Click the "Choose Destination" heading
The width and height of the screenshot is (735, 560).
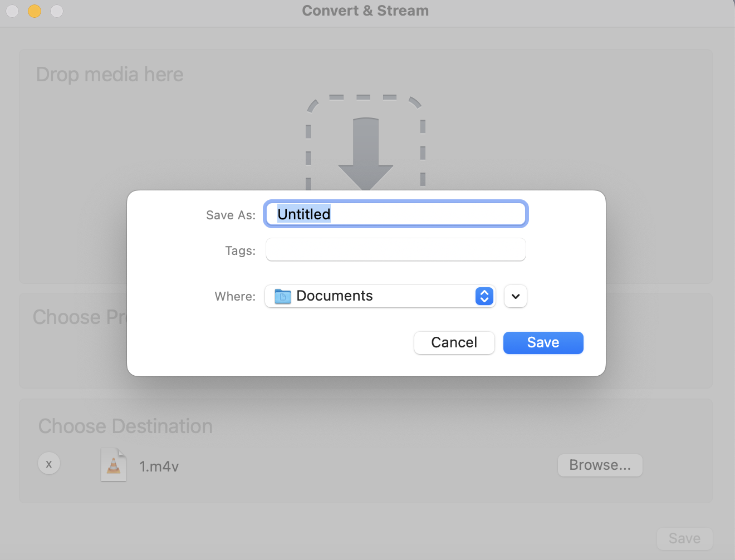(x=125, y=426)
